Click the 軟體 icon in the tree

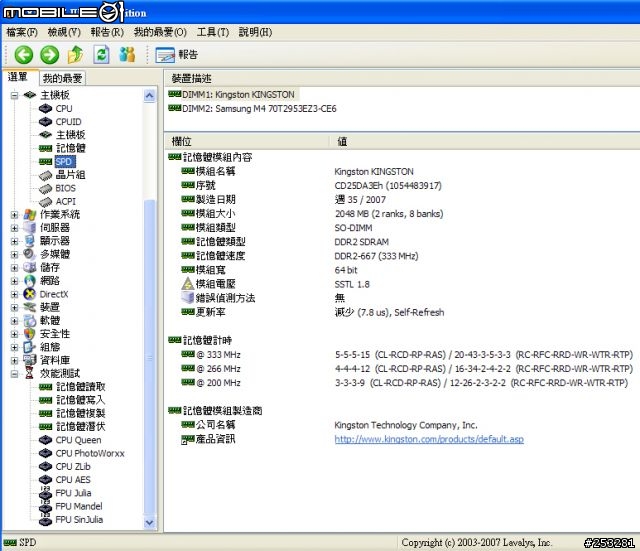(30, 321)
